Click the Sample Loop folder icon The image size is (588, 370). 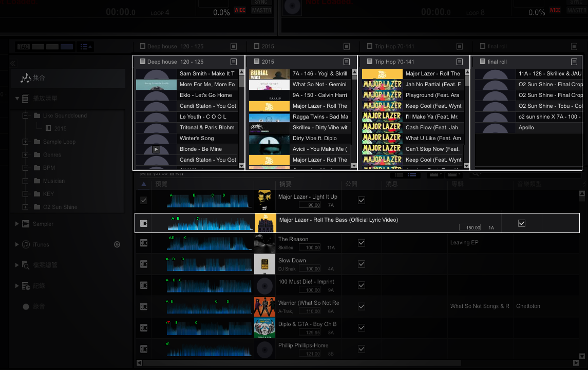(x=37, y=142)
